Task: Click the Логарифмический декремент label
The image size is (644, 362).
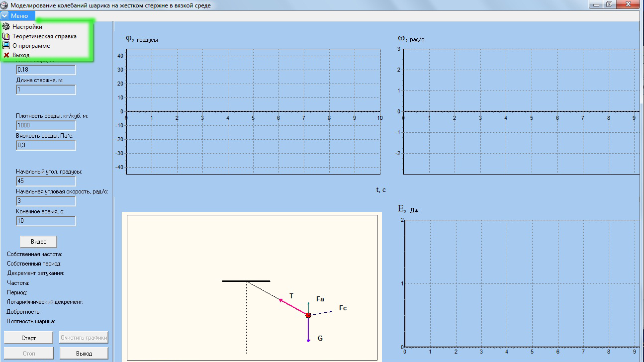Action: tap(45, 302)
